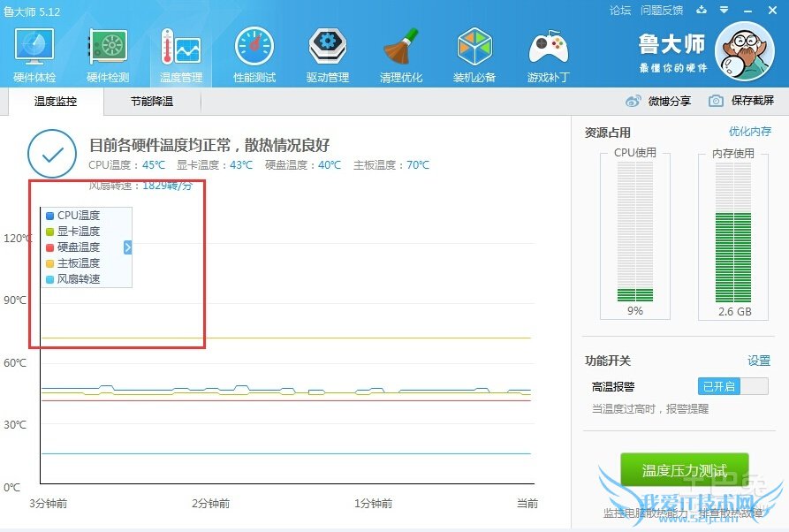Expand the 鲁大师 mascot menu

tap(745, 50)
